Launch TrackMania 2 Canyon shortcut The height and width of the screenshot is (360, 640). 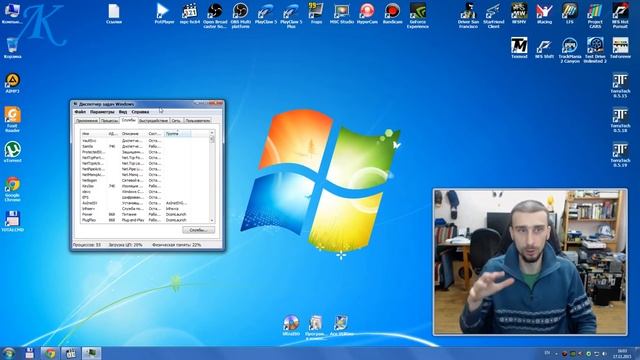click(x=569, y=50)
